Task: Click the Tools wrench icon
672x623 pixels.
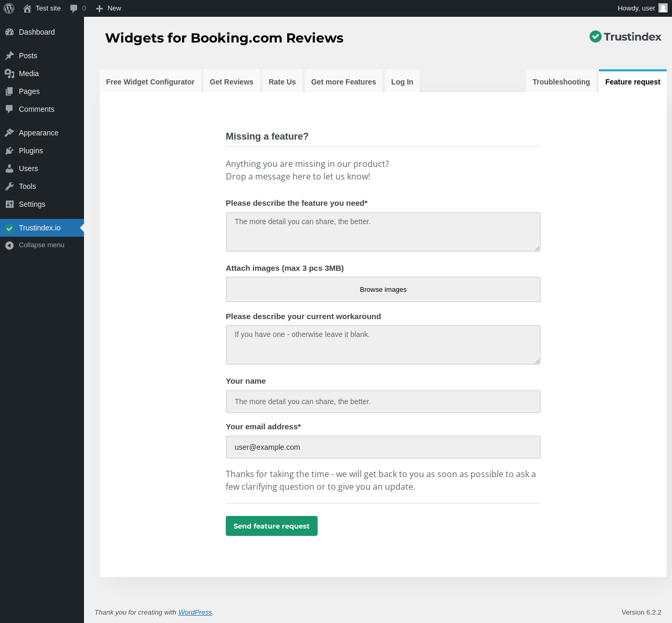Action: 9,186
